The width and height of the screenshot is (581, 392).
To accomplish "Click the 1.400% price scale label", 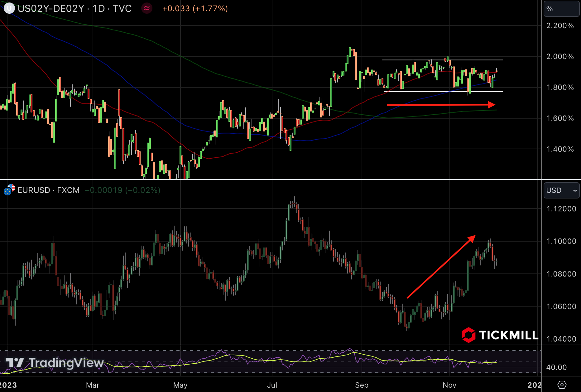I will (560, 149).
